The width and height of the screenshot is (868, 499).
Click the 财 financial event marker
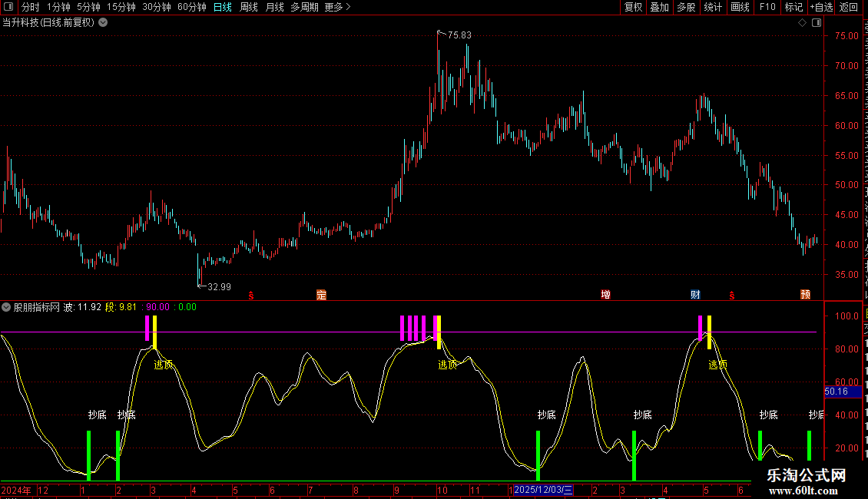695,295
